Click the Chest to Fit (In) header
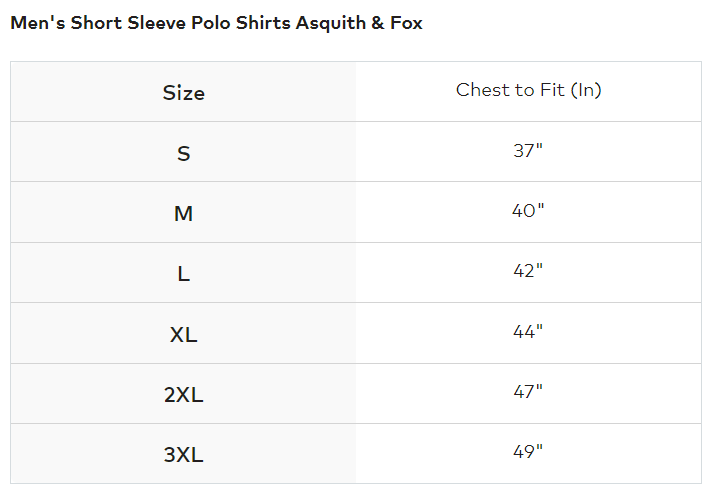This screenshot has width=712, height=495. click(x=529, y=90)
